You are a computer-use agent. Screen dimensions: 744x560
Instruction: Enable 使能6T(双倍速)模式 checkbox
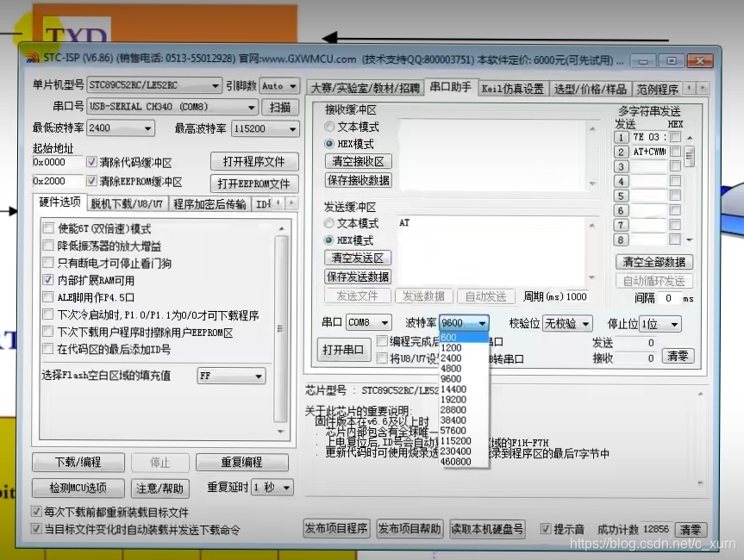pyautogui.click(x=48, y=228)
